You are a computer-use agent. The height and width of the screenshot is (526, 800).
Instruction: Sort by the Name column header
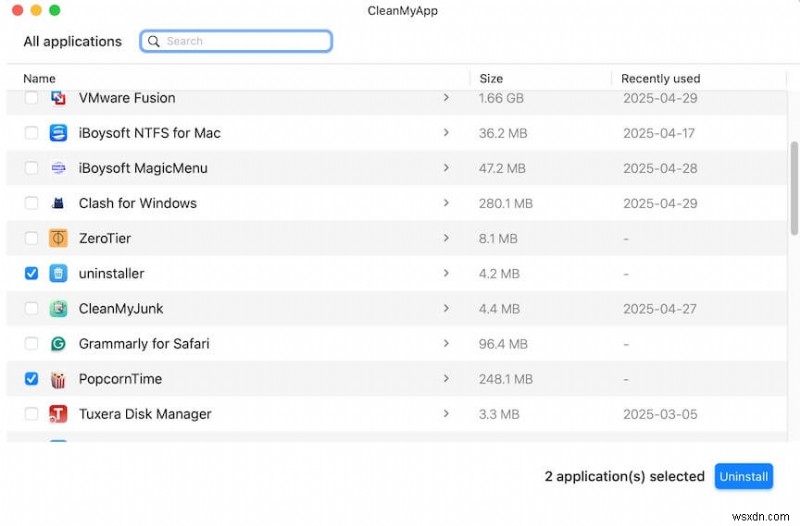pyautogui.click(x=39, y=79)
